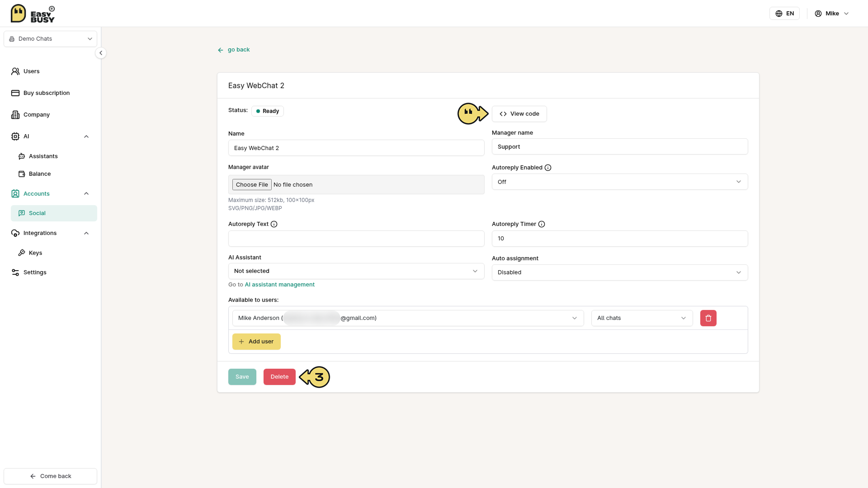
Task: Click the Manager name input field
Action: point(620,147)
